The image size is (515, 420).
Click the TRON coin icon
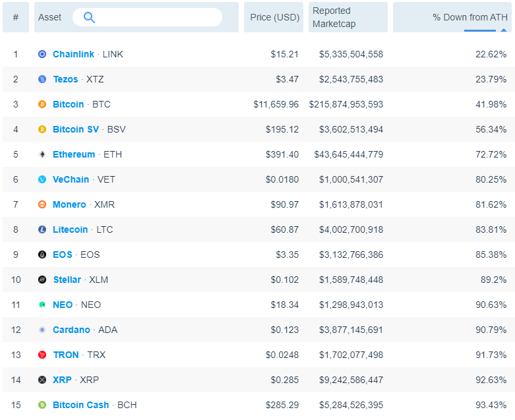pyautogui.click(x=42, y=355)
